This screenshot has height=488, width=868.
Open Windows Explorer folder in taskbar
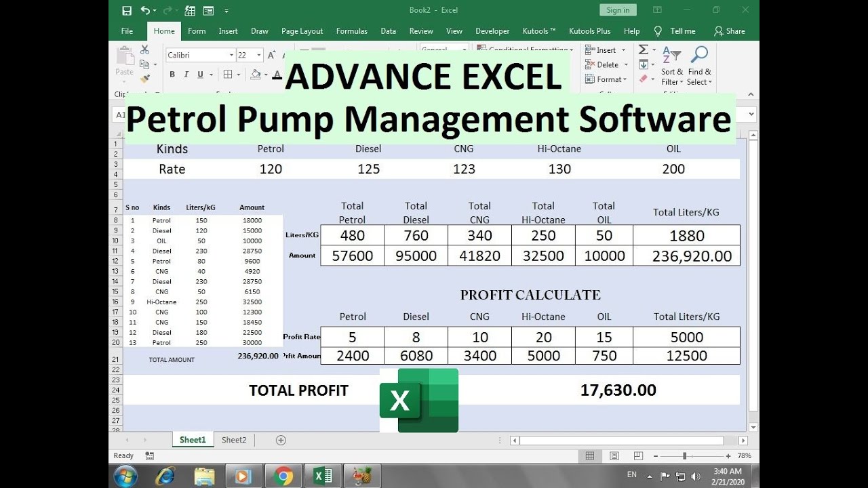click(x=205, y=476)
